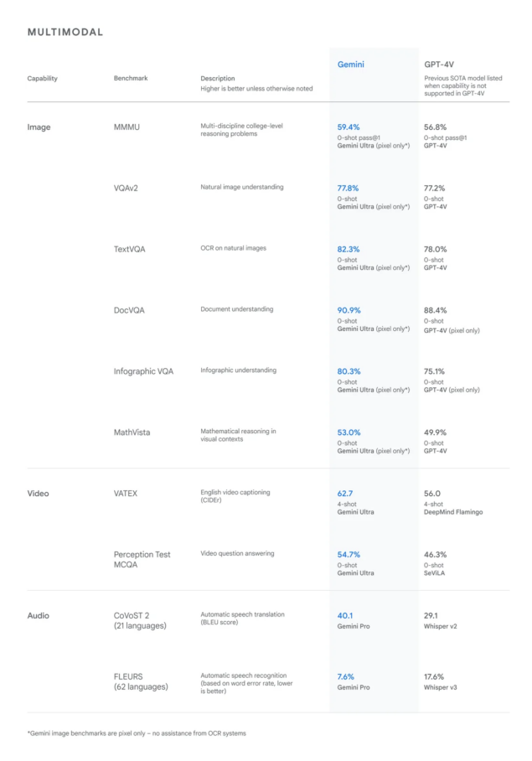Image resolution: width=532 pixels, height=761 pixels.
Task: Click the 40.1 CoVoST 2 Gemini score
Action: (x=345, y=616)
